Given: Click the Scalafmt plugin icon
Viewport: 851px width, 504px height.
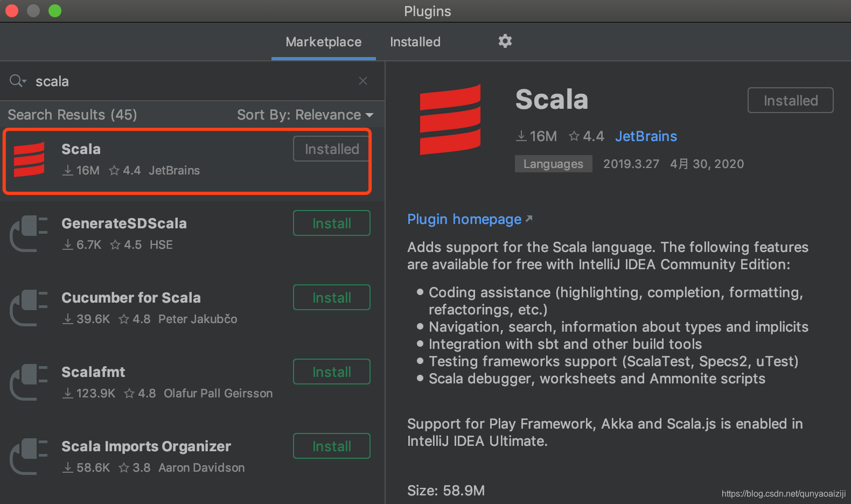Looking at the screenshot, I should [29, 382].
